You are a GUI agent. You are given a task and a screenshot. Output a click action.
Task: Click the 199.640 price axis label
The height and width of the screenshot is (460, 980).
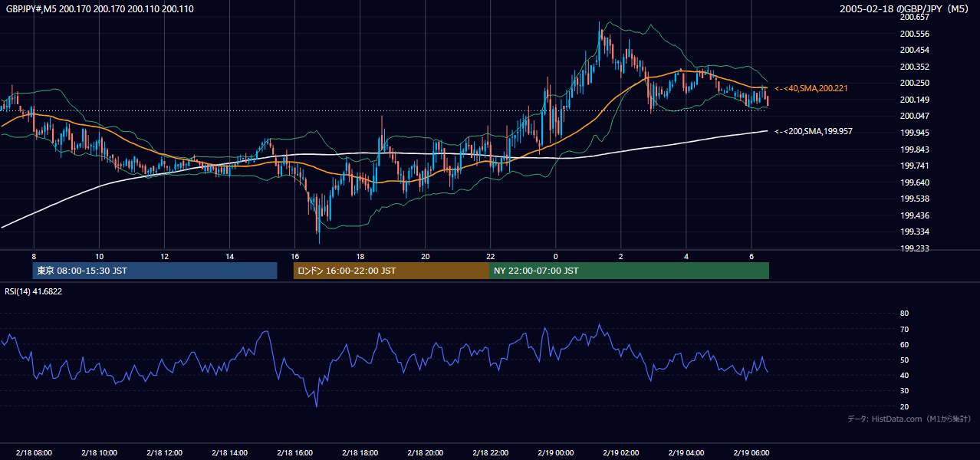915,182
